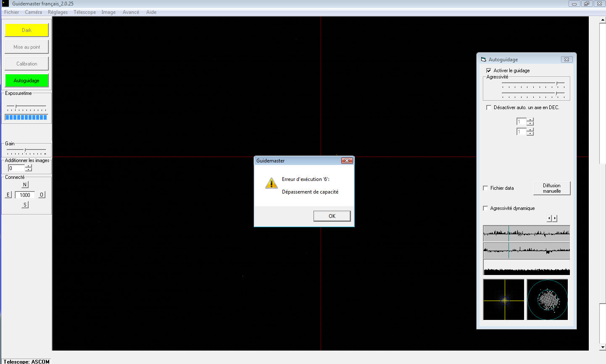Screen dimensions: 606x364
Task: Adjust the lower Agressivité slider
Action: (x=533, y=94)
